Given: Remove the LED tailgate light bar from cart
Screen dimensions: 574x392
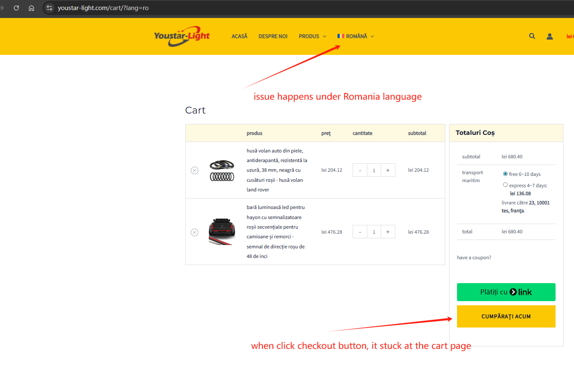Looking at the screenshot, I should (x=195, y=232).
